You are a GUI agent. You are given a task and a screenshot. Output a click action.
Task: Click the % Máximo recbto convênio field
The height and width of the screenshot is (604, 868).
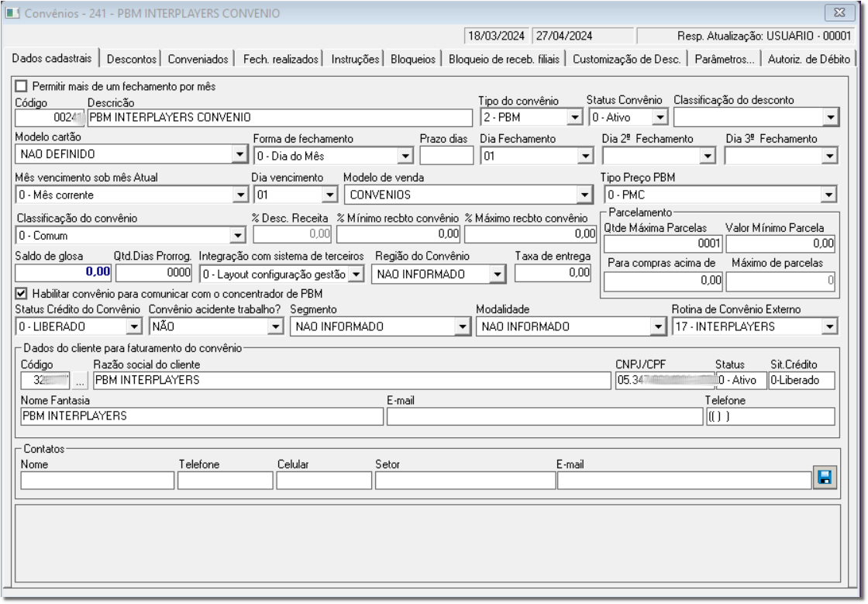click(x=531, y=234)
